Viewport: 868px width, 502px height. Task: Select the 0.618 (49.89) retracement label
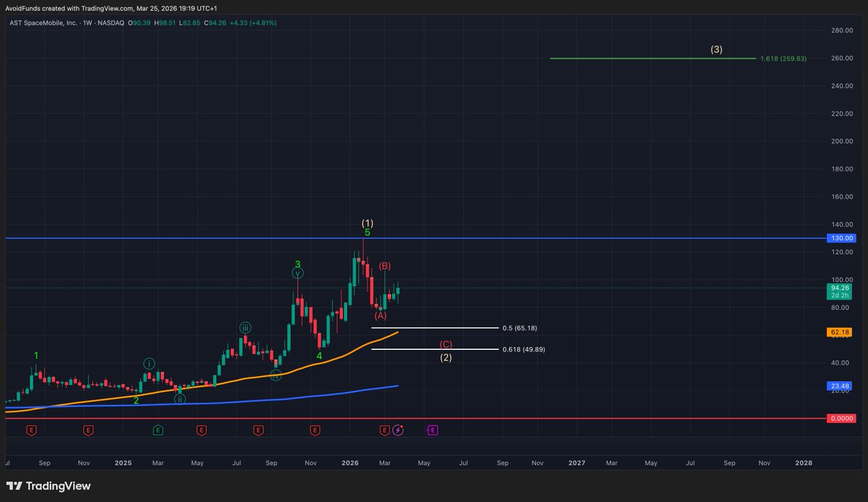524,349
